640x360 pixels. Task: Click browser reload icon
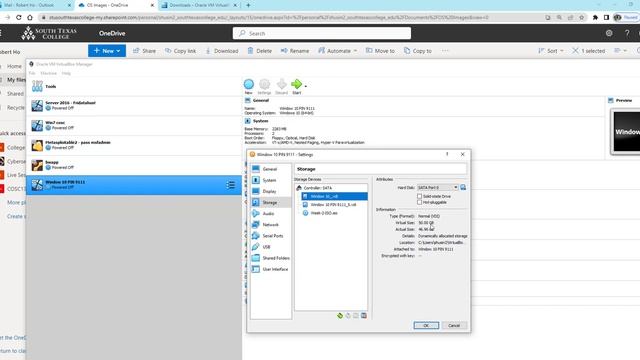click(19, 18)
